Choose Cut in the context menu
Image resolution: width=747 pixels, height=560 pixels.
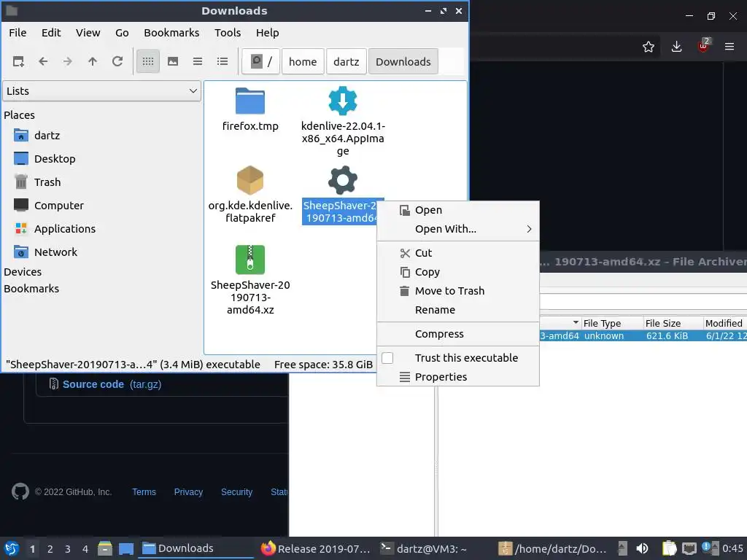(x=458, y=253)
